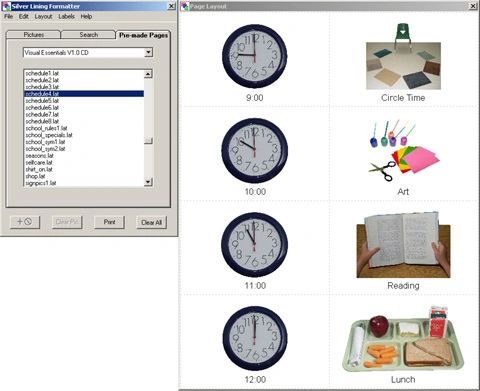
Task: Click the file list scrollbar thumb
Action: pos(148,141)
